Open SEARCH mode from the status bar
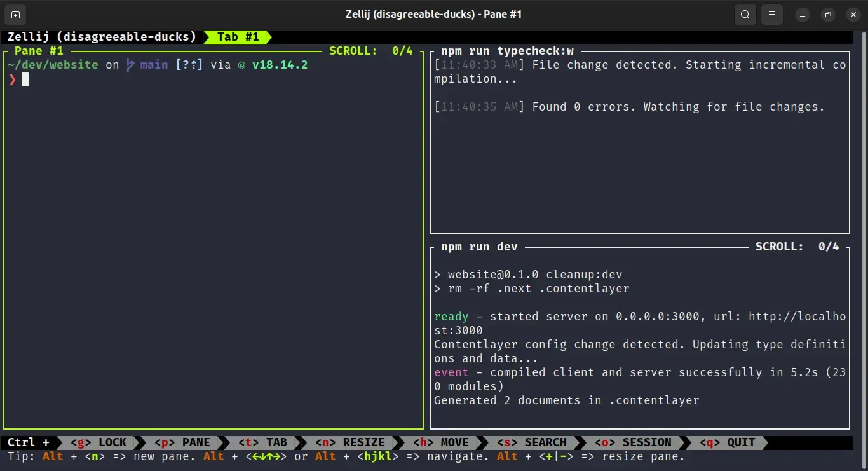 538,442
